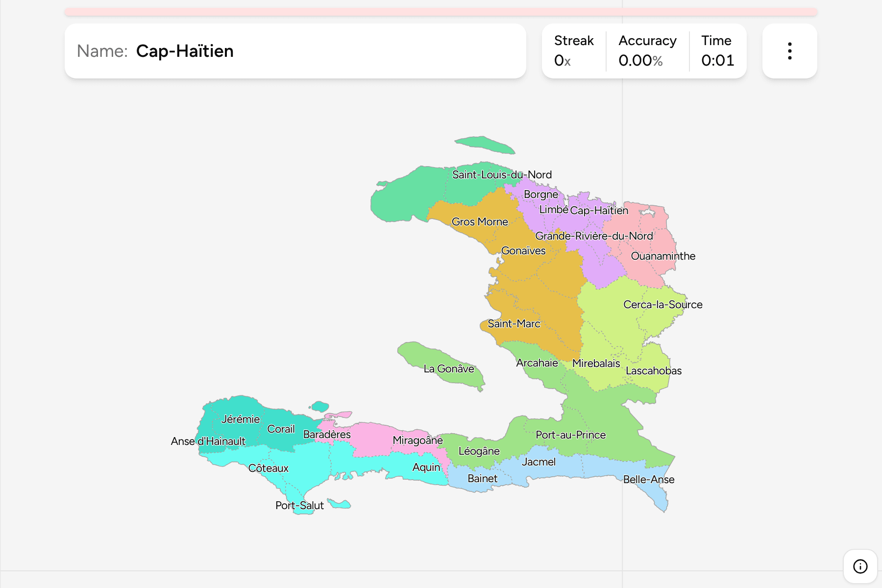Click the Anse d'Hainault region label
The width and height of the screenshot is (882, 588).
pos(208,441)
